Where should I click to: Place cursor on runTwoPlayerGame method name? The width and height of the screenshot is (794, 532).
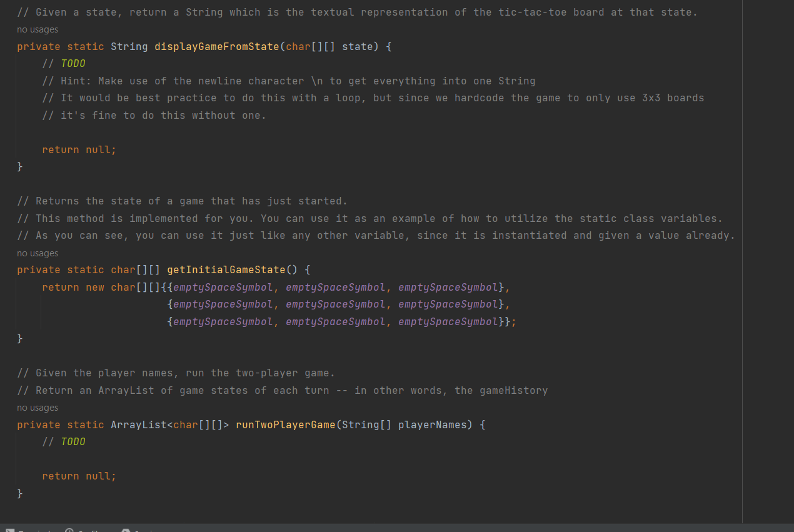[x=285, y=424]
